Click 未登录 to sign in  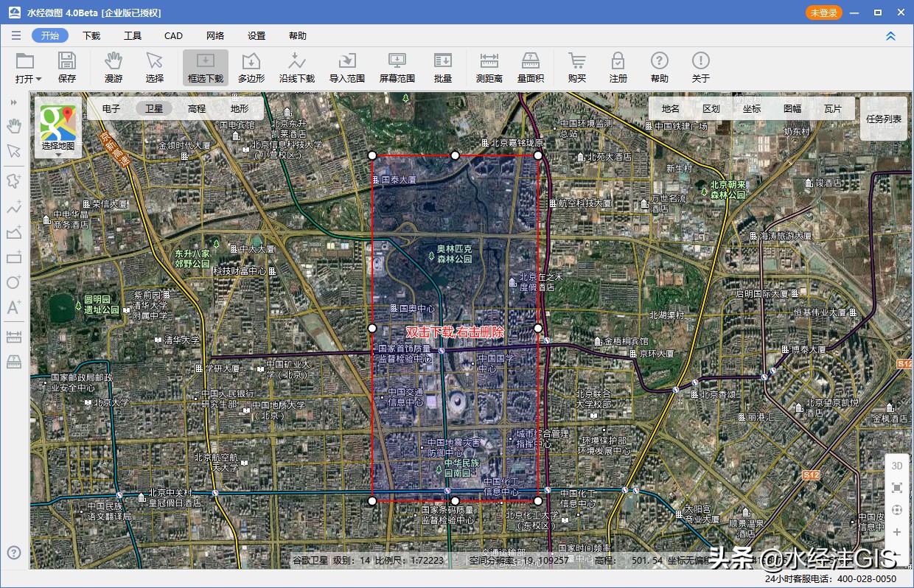click(823, 12)
